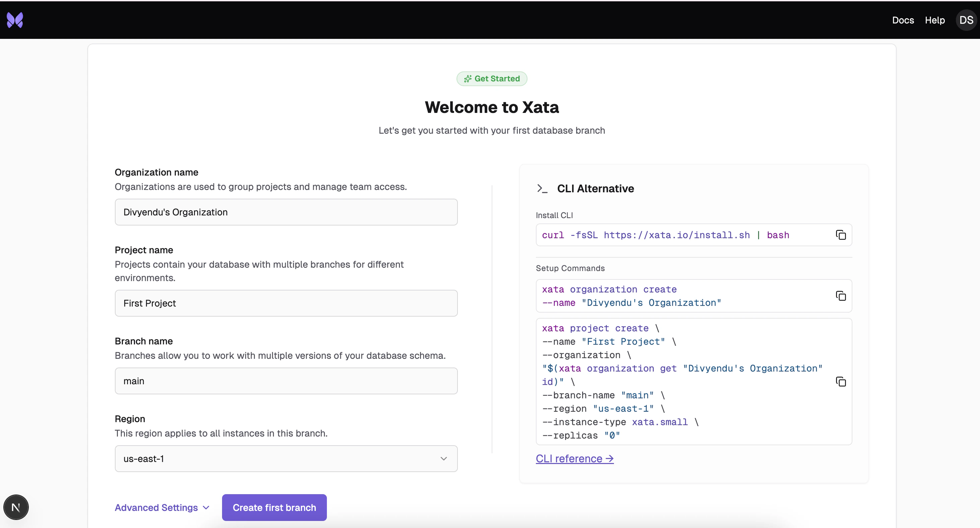980x528 pixels.
Task: Click the chevron on the us-east-1 selector
Action: pyautogui.click(x=443, y=459)
